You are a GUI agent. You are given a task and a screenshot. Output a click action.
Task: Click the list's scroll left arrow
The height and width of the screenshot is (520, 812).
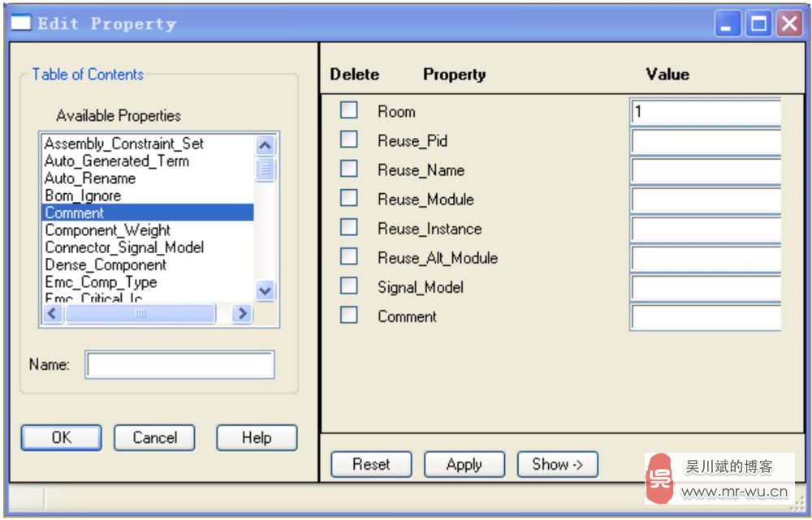coord(52,313)
